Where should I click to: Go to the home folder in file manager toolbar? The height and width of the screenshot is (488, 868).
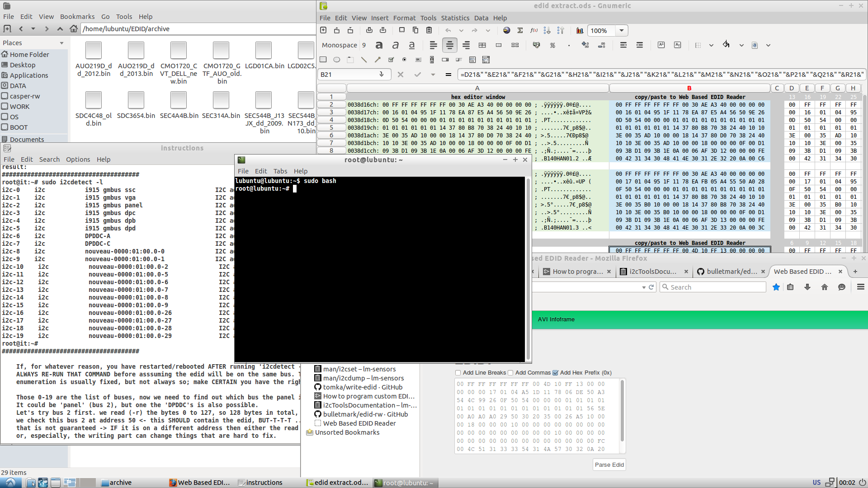pyautogui.click(x=74, y=28)
